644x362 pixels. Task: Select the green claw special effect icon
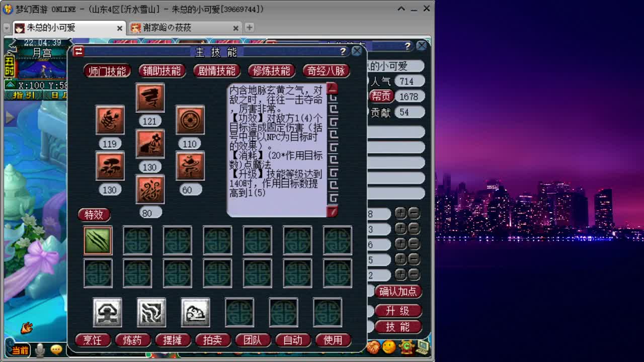tap(97, 240)
